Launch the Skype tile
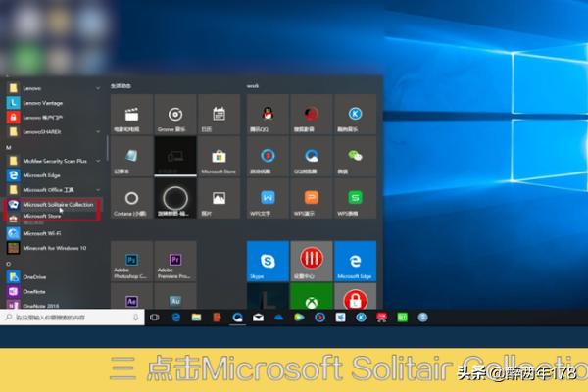The width and height of the screenshot is (588, 392). [268, 261]
